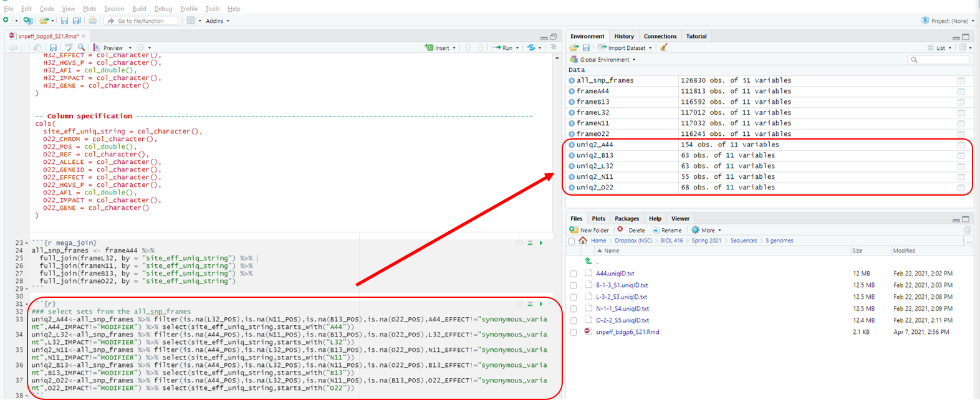The width and height of the screenshot is (980, 400).
Task: Click the Print icon in main toolbar
Action: point(93,21)
